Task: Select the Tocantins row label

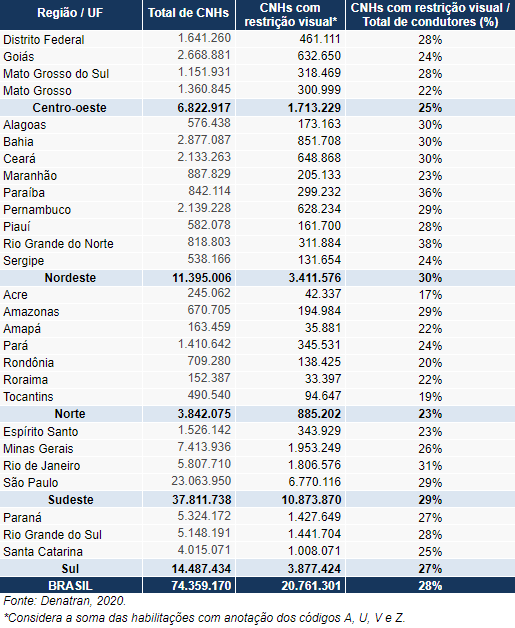Action: pos(28,397)
